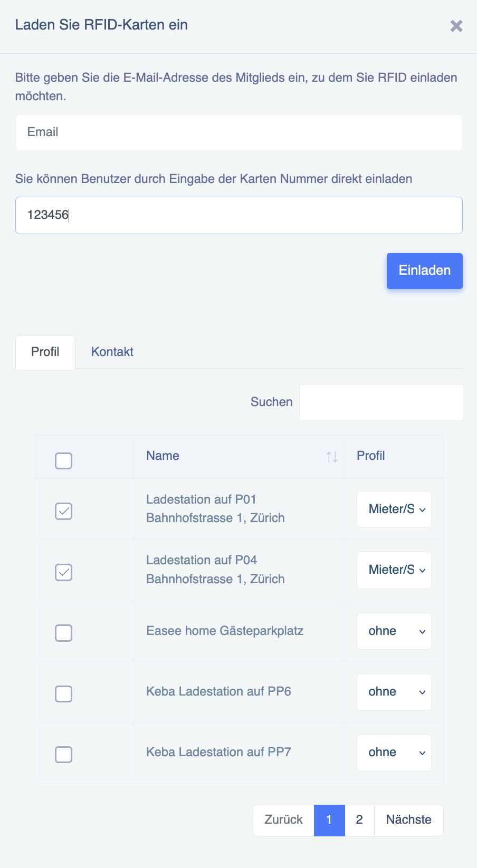The width and height of the screenshot is (477, 868).
Task: Uncheck Ladestation auf P04 checkbox
Action: pyautogui.click(x=63, y=572)
